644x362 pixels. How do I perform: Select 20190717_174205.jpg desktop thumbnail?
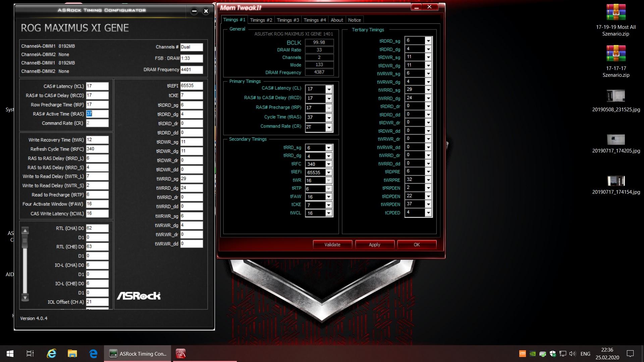click(616, 144)
